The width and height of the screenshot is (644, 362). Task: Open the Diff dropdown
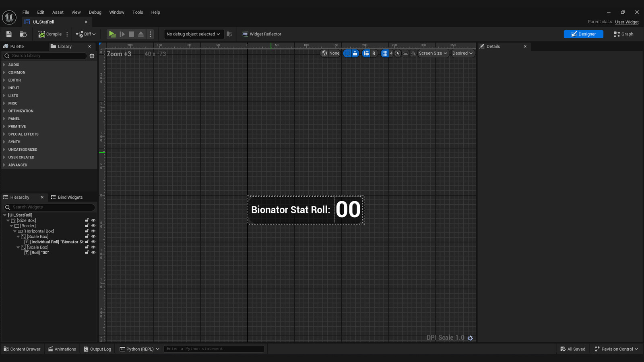coord(86,34)
